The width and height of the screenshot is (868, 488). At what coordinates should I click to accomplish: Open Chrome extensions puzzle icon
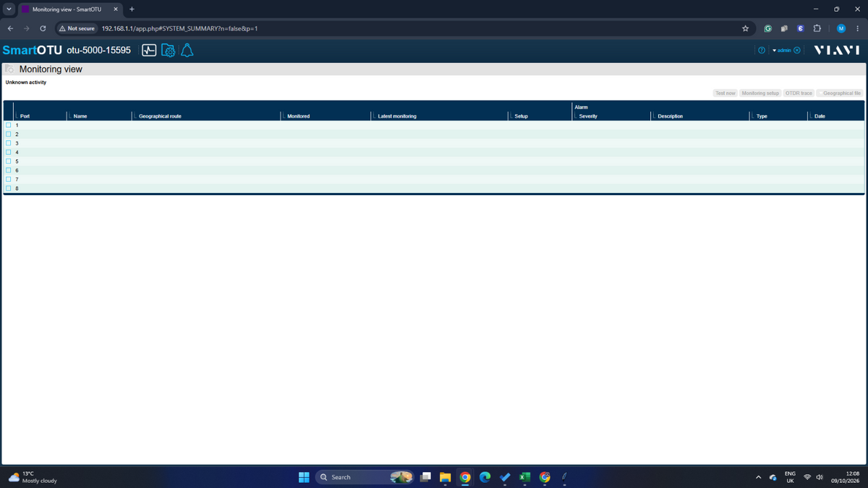point(817,29)
